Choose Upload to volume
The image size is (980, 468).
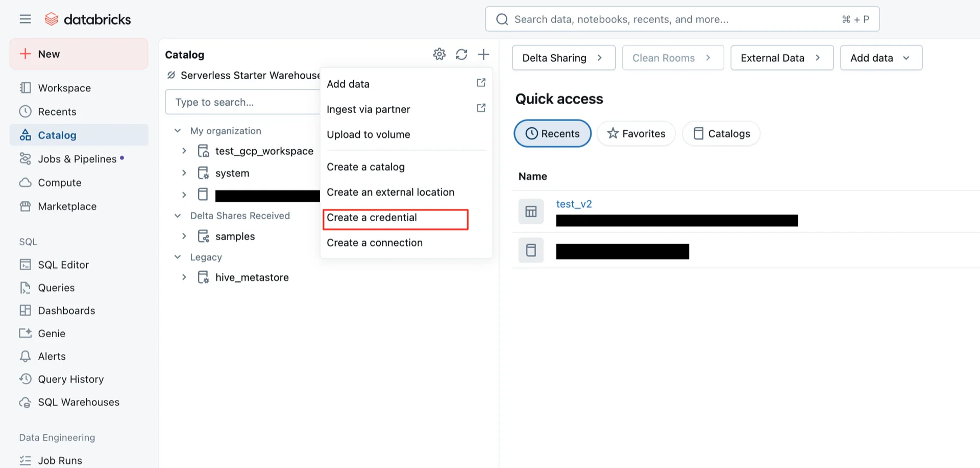coord(406,134)
